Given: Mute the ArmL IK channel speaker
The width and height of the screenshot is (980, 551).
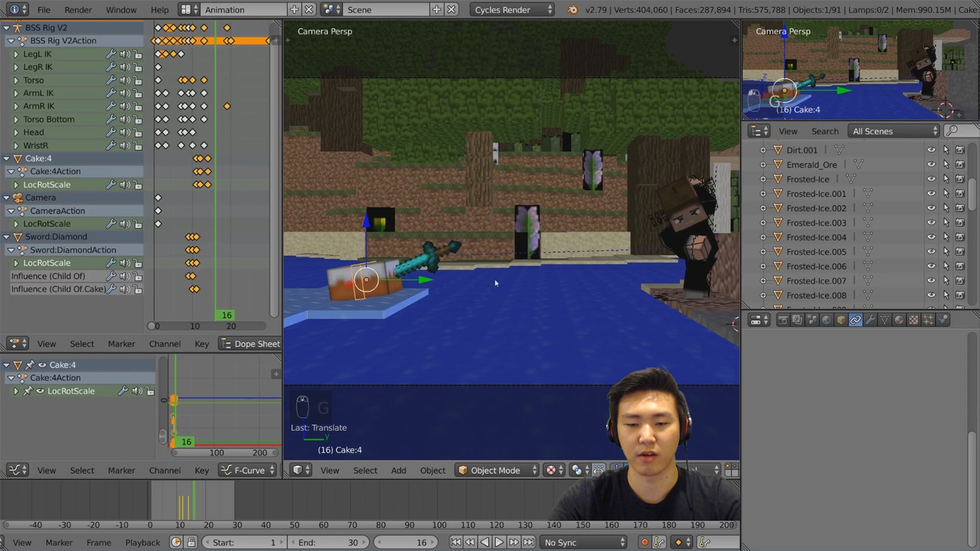Looking at the screenshot, I should 125,93.
